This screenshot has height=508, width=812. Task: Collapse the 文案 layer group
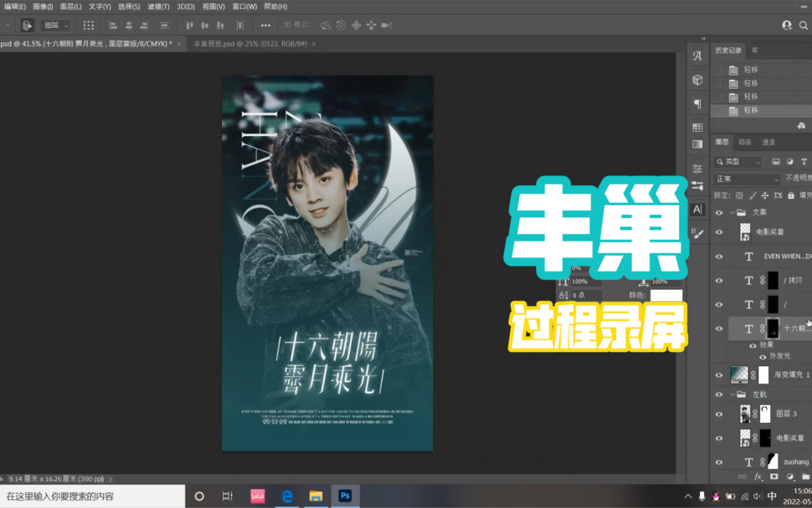coord(732,212)
